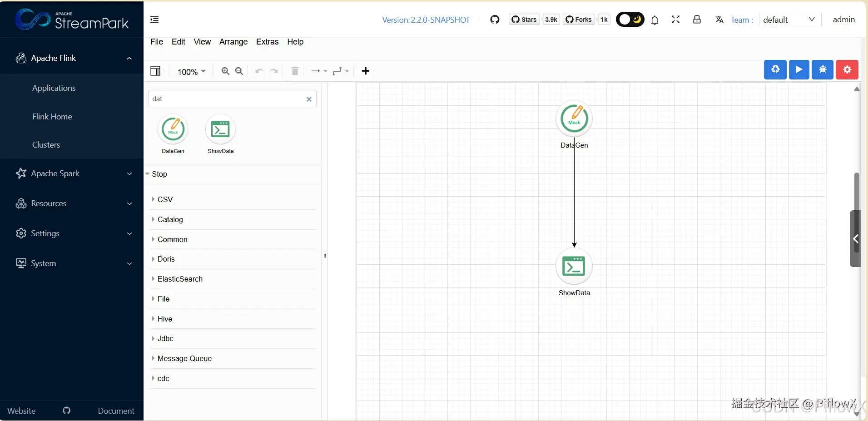Redo the last action
The width and height of the screenshot is (868, 421).
274,71
